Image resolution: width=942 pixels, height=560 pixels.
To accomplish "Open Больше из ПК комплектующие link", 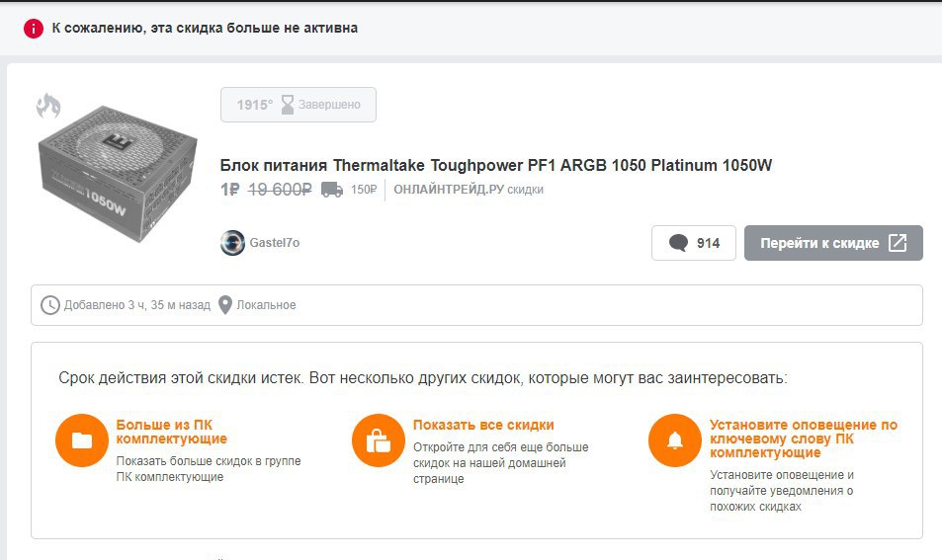I will pos(172,432).
